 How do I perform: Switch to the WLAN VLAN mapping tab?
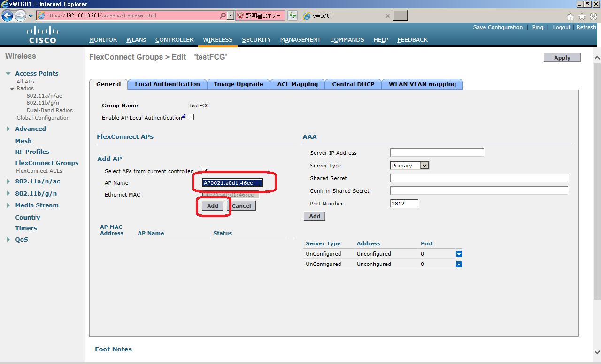(422, 84)
